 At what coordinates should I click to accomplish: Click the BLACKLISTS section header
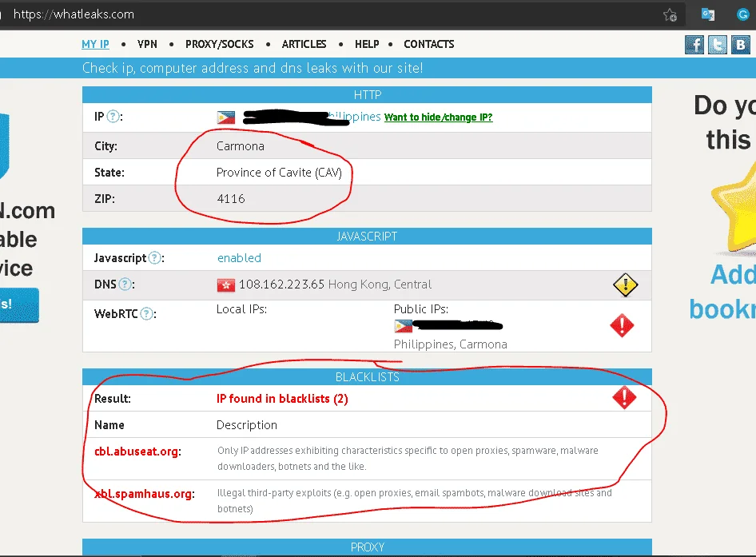pos(367,377)
